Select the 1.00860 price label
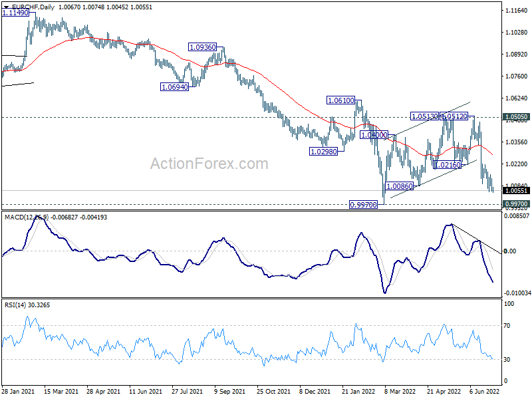Image resolution: width=532 pixels, height=399 pixels. (400, 186)
